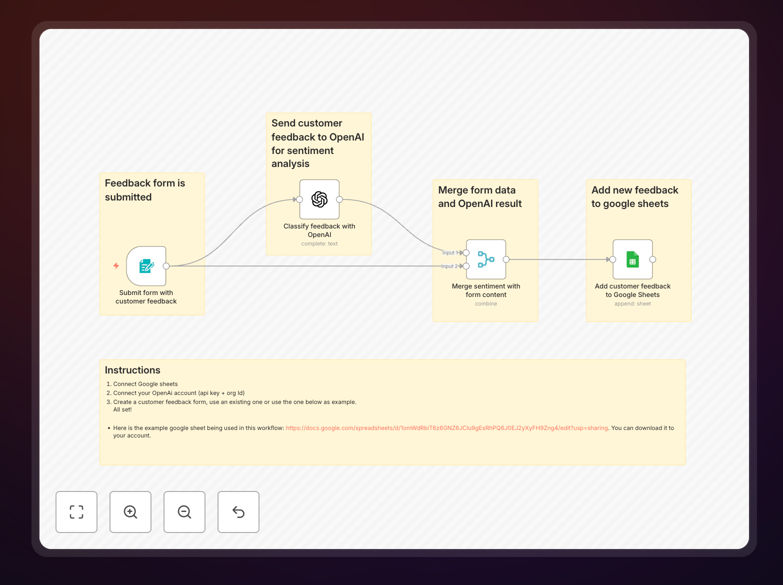This screenshot has width=783, height=585.
Task: Click the form trigger node output connector
Action: (x=166, y=266)
